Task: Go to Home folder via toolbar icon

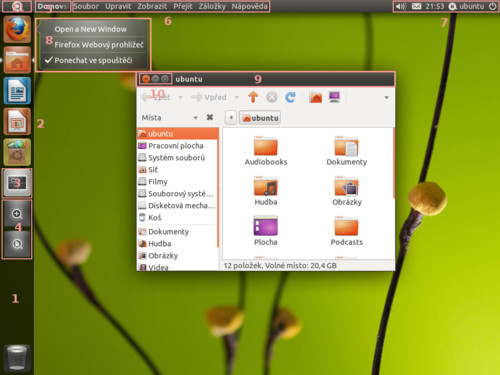Action: (x=316, y=97)
